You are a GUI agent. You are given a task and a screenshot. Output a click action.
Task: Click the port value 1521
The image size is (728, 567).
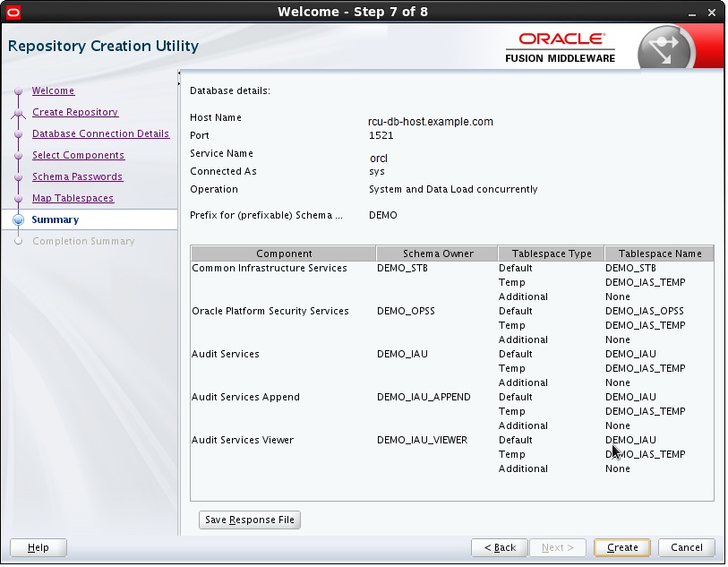tap(381, 135)
